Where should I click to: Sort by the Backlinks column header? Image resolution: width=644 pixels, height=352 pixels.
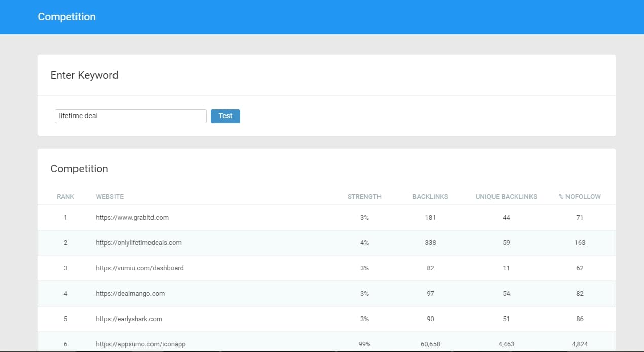click(x=430, y=197)
